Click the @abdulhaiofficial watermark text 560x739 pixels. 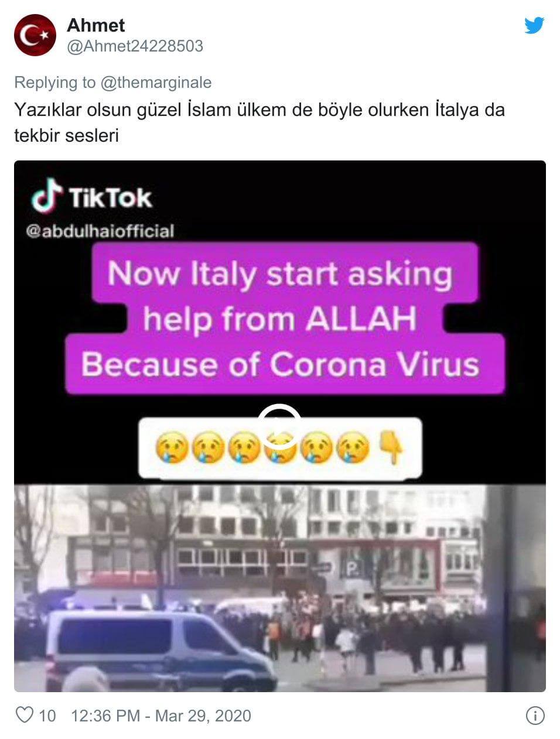pyautogui.click(x=100, y=231)
